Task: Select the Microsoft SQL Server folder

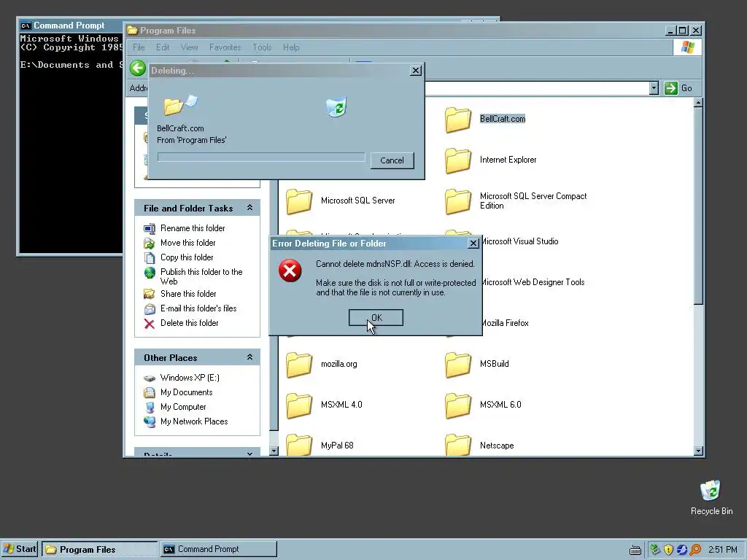Action: pos(340,201)
